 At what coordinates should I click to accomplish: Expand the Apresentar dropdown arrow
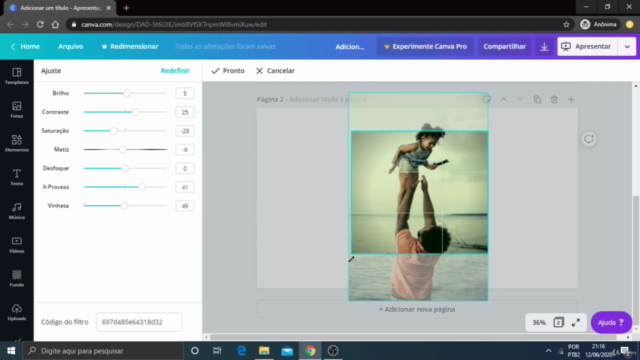tap(627, 47)
